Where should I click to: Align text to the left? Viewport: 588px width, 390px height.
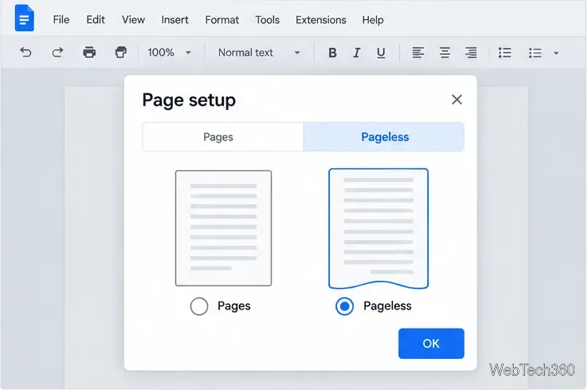click(418, 53)
